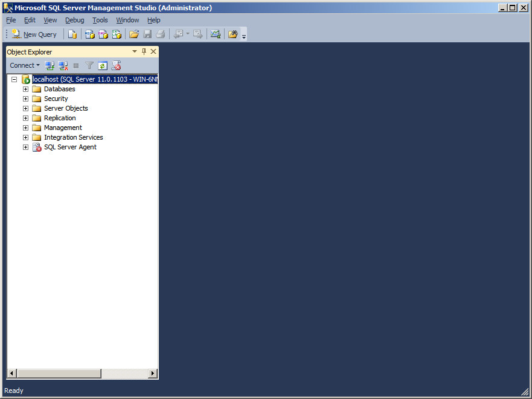The image size is (532, 399).
Task: Click the Print printer icon
Action: 161,34
